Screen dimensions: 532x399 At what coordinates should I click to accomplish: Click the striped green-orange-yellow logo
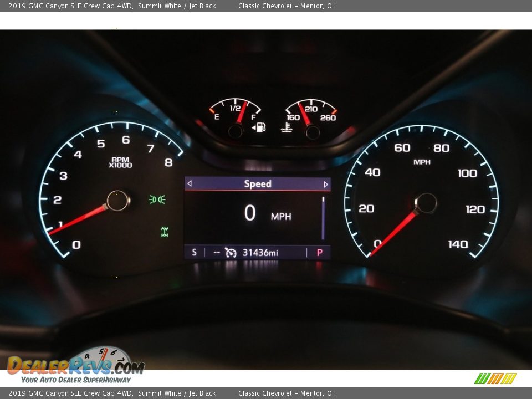click(x=495, y=378)
